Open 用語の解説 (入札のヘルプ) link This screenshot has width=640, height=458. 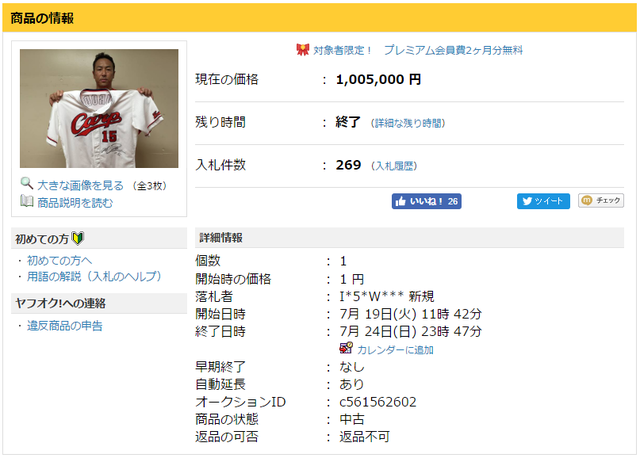coord(94,276)
